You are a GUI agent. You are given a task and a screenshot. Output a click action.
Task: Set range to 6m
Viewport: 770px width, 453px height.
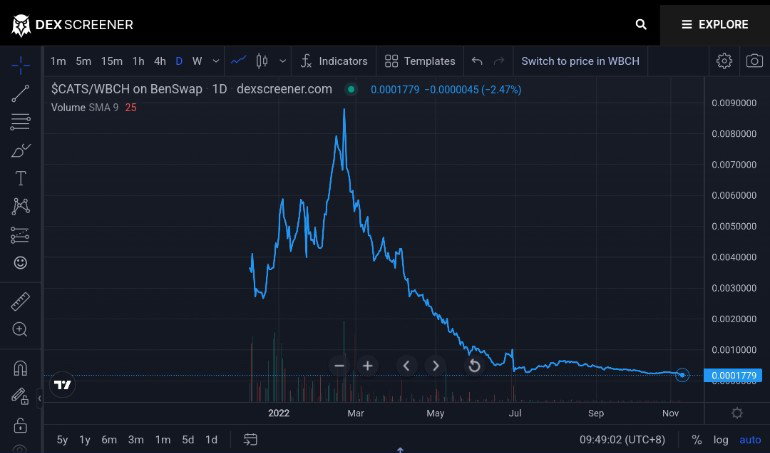coord(109,440)
